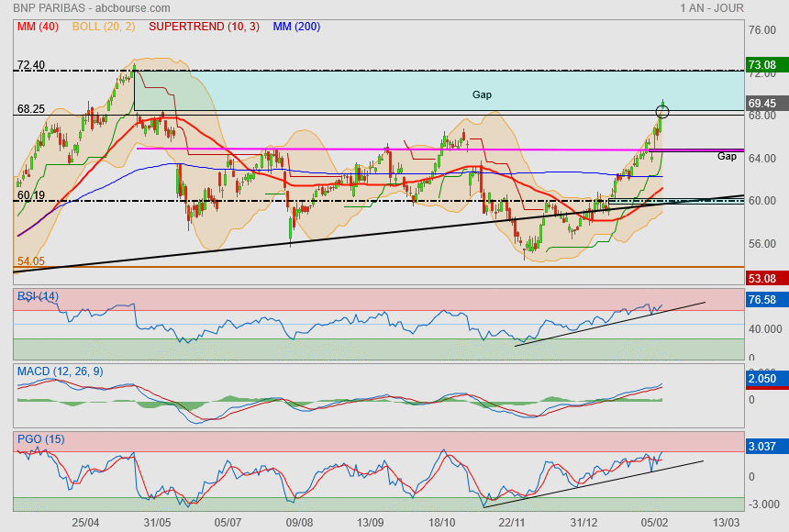Click the 22/11 date axis label

pos(512,523)
